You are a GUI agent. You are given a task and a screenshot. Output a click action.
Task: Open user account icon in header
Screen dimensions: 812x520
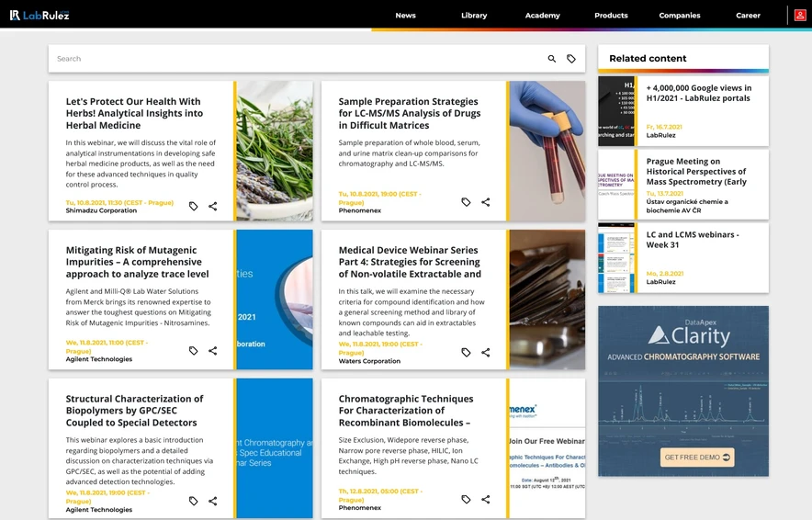pyautogui.click(x=799, y=16)
